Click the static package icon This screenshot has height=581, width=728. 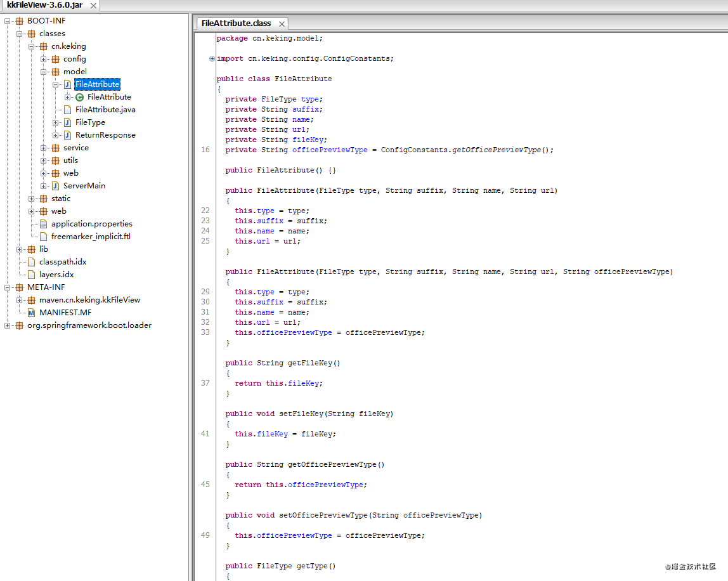44,199
